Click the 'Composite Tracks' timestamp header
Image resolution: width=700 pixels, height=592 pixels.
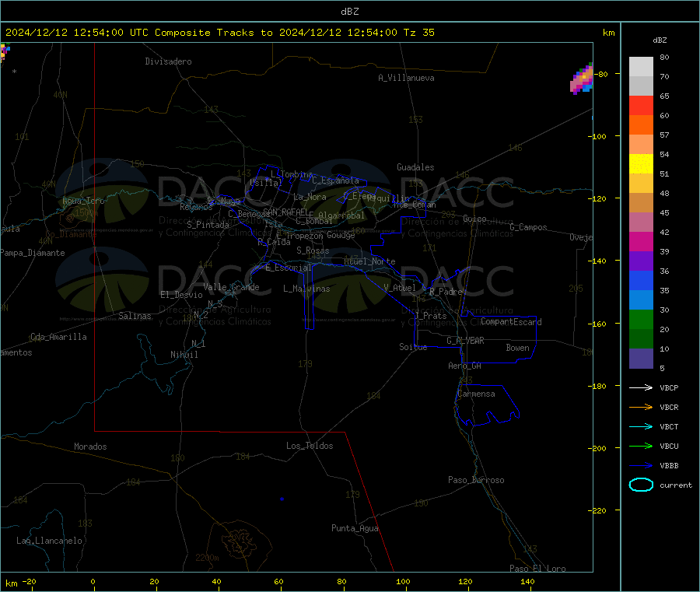click(x=219, y=33)
